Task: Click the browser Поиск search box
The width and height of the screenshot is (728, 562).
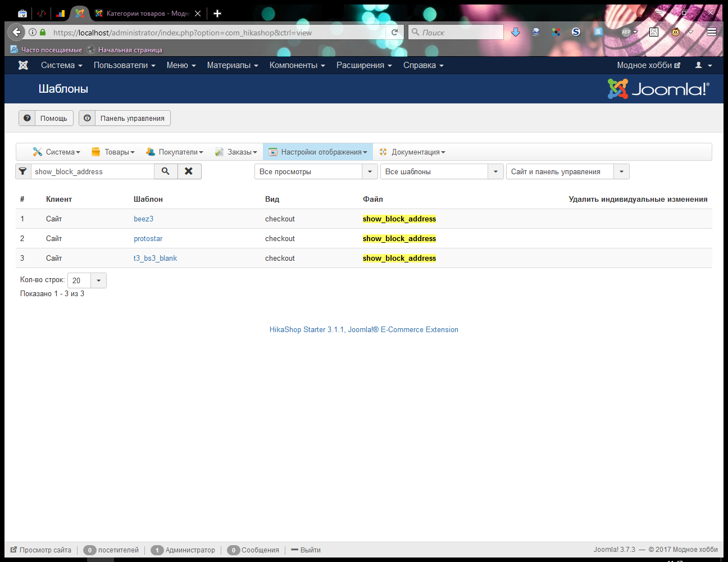Action: pyautogui.click(x=456, y=33)
